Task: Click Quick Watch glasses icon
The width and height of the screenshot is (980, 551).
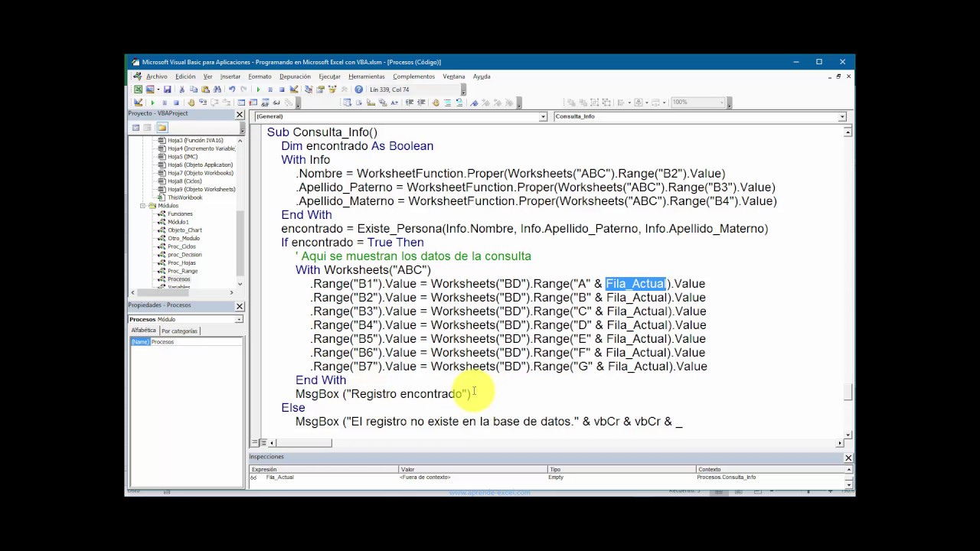Action: pyautogui.click(x=276, y=103)
